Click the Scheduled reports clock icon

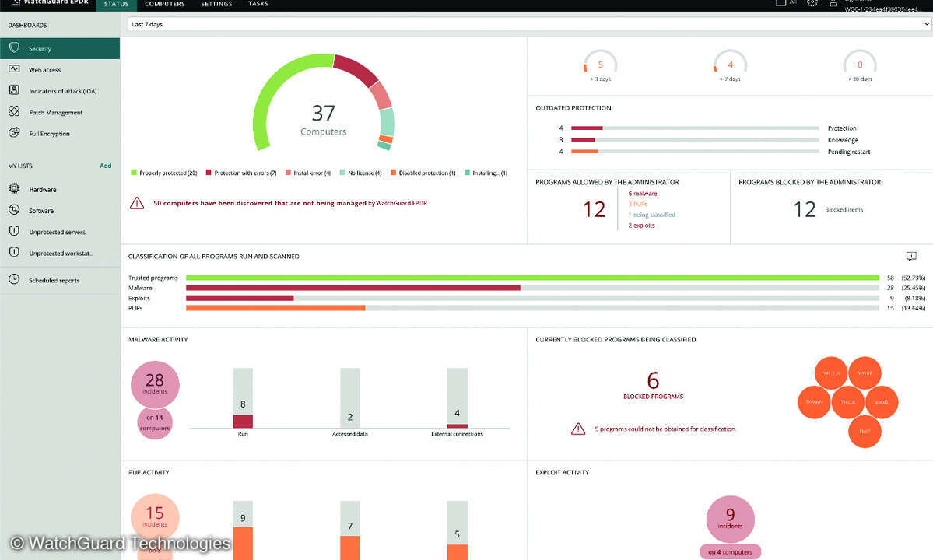[x=14, y=279]
